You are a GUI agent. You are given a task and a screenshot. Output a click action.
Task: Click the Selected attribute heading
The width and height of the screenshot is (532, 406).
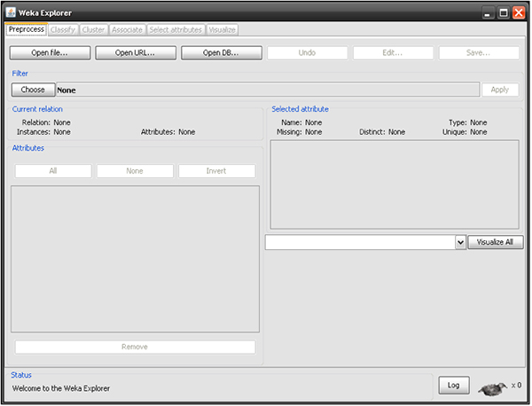pos(301,109)
